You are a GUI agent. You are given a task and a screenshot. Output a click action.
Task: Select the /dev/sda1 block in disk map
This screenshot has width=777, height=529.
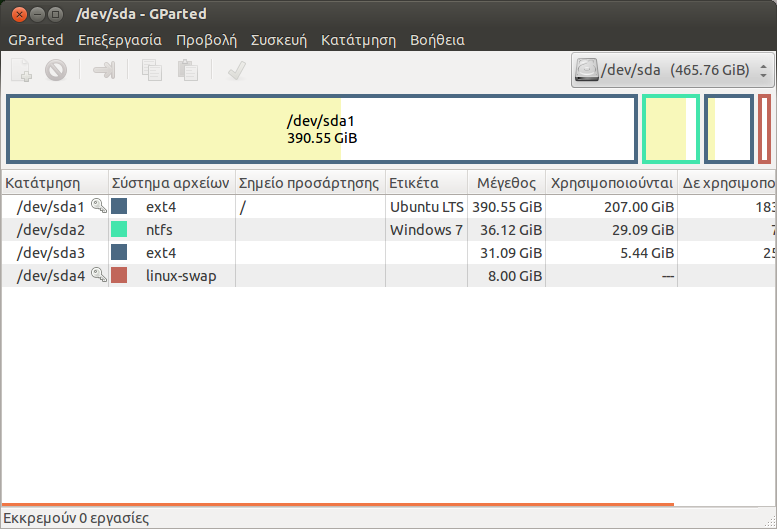322,129
